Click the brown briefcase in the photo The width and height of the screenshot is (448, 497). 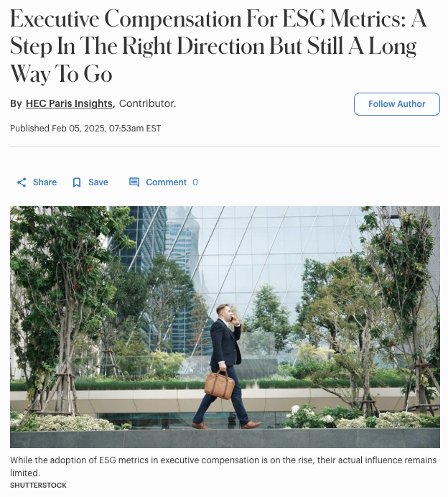pyautogui.click(x=219, y=384)
